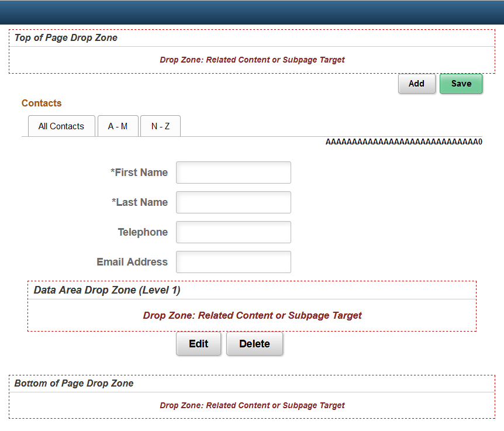
Task: Click the bottom subpage target text
Action: tap(252, 405)
